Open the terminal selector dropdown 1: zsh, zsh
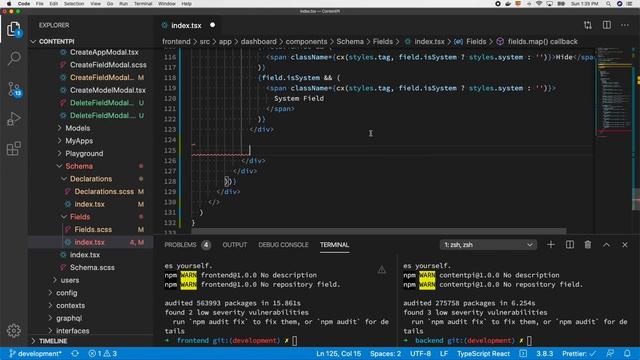 488,245
